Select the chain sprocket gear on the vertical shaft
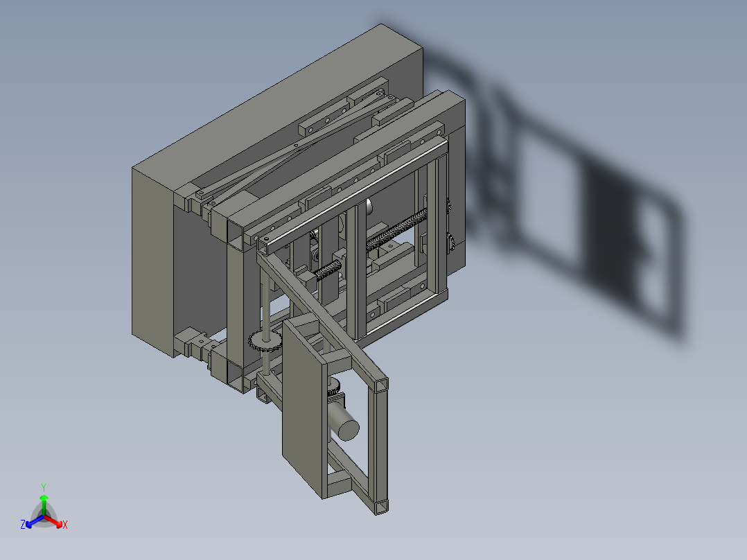The width and height of the screenshot is (747, 560). click(265, 340)
